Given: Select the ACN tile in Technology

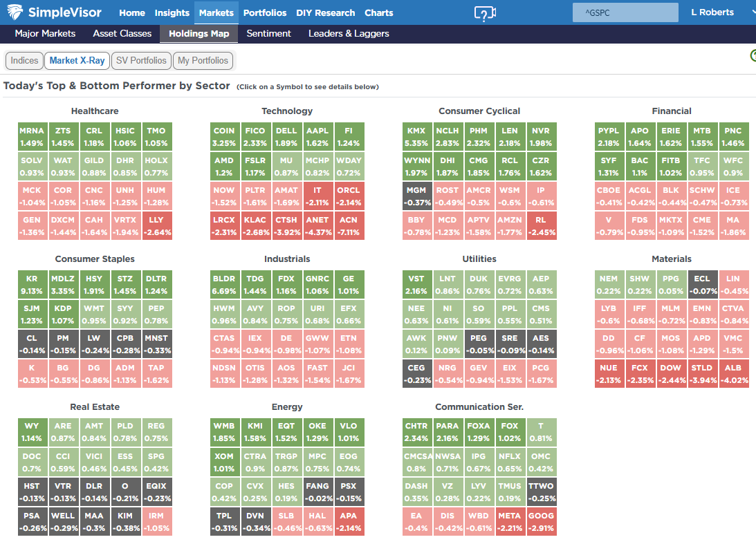Looking at the screenshot, I should 349,225.
